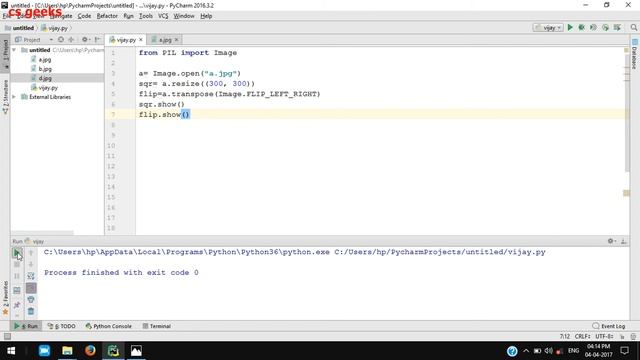
Task: Open the Code menu
Action: point(84,16)
